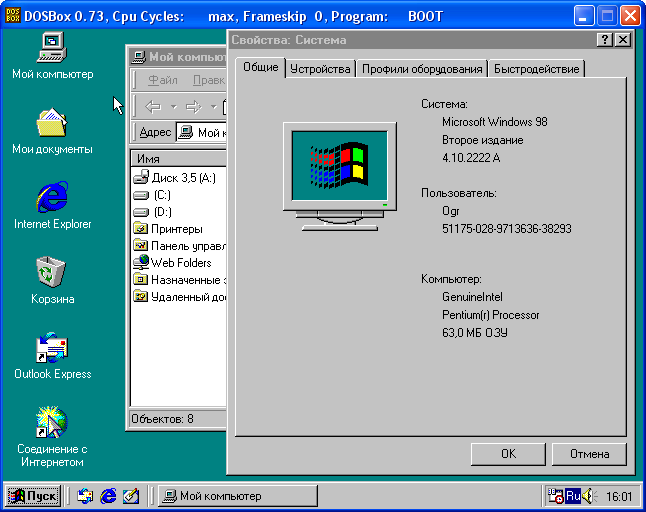Click the product ID 51175-028-9713636-38293
Viewport: 646px width, 512px height.
coord(506,229)
